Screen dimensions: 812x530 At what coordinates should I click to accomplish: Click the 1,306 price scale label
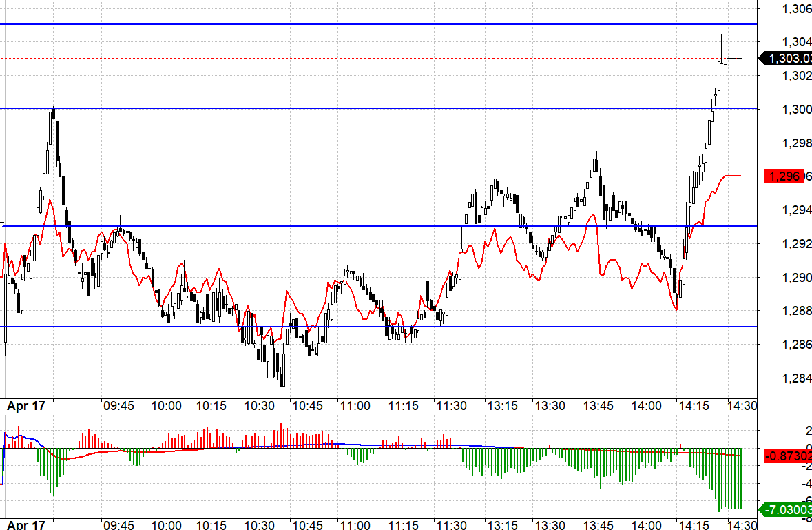tap(795, 9)
